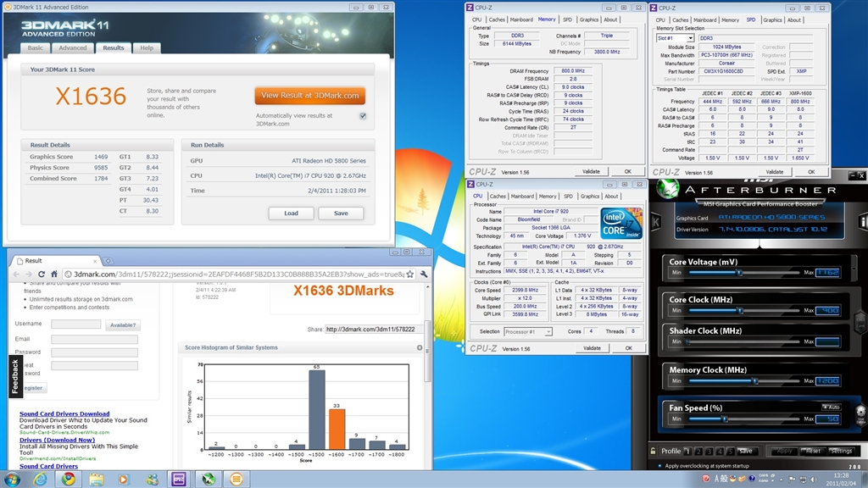Switch to the Basic tab in 3DMark
868x488 pixels.
[x=36, y=48]
